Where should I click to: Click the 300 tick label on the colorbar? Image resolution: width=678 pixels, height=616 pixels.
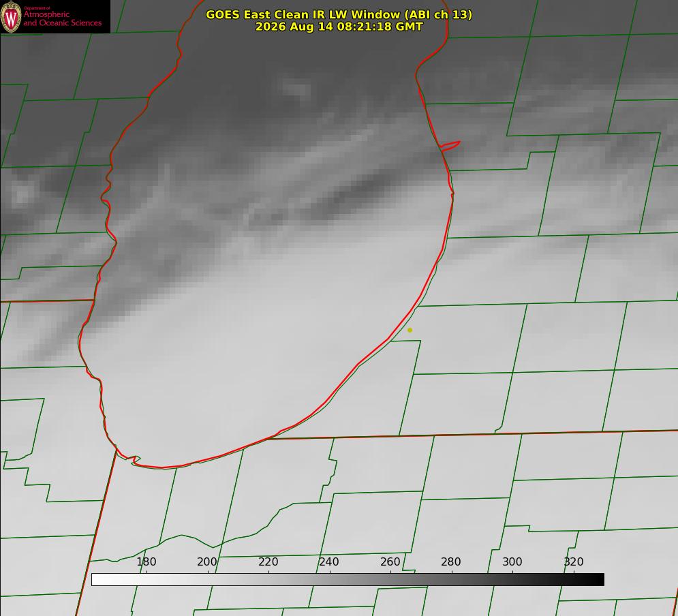click(x=512, y=561)
